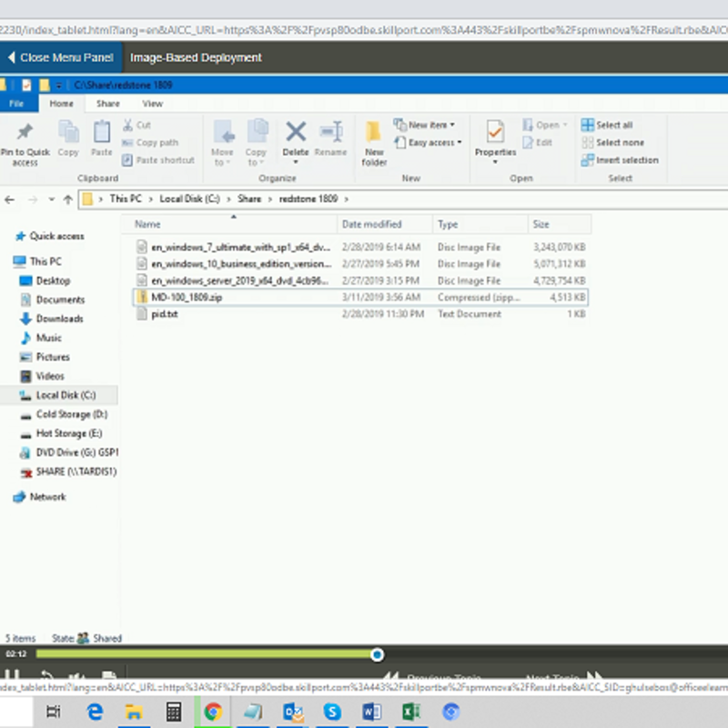Open Quick access in the navigation pane

coord(50,237)
